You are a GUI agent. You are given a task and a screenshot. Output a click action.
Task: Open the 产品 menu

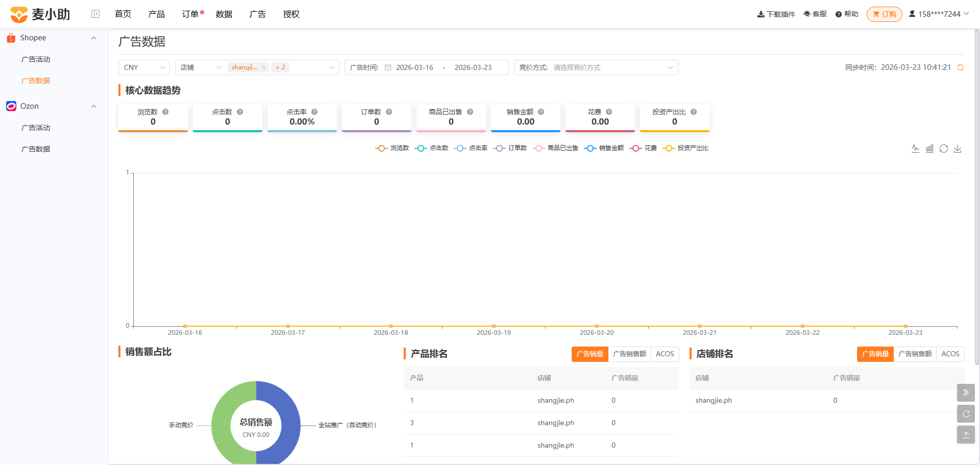(157, 14)
